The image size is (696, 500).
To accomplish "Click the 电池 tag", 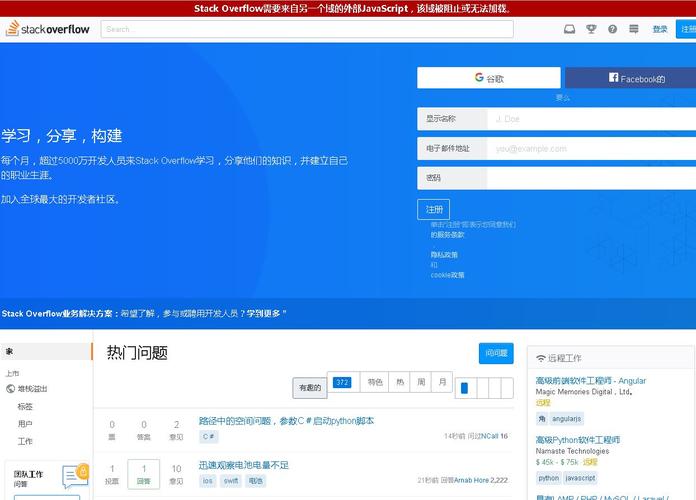I will coord(255,481).
